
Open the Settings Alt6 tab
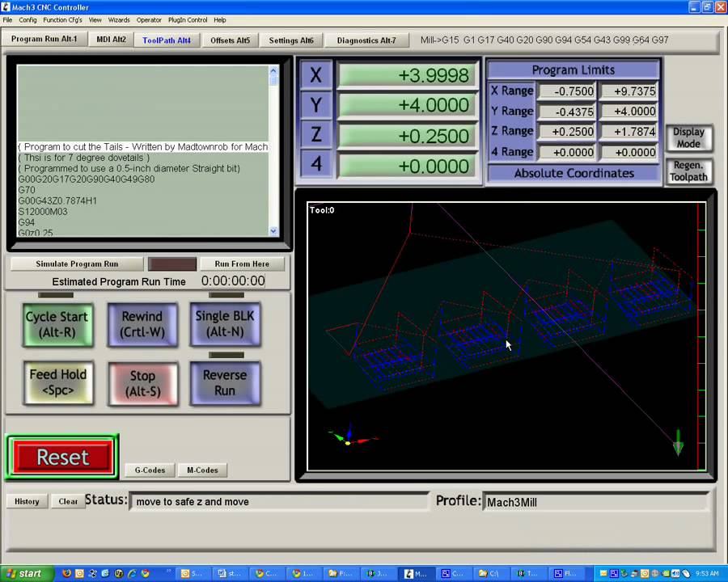[291, 40]
